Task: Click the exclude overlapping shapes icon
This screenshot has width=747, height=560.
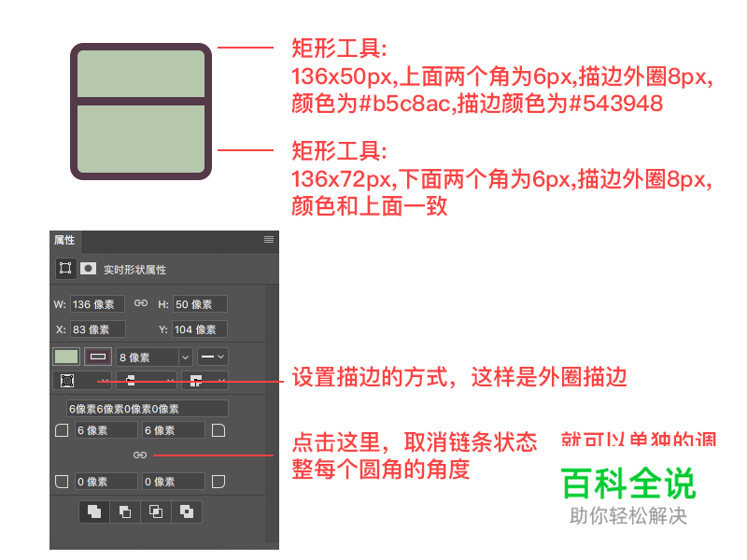Action: [187, 511]
